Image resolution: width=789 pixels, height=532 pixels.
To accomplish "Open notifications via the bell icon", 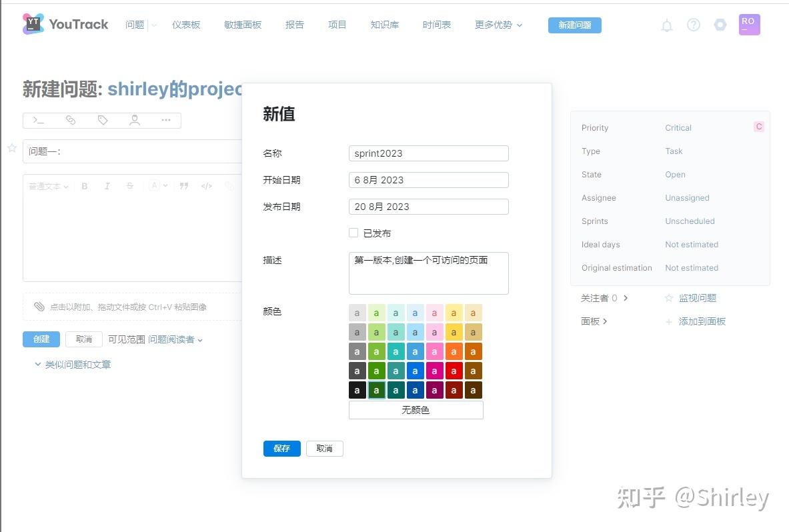I will click(666, 25).
